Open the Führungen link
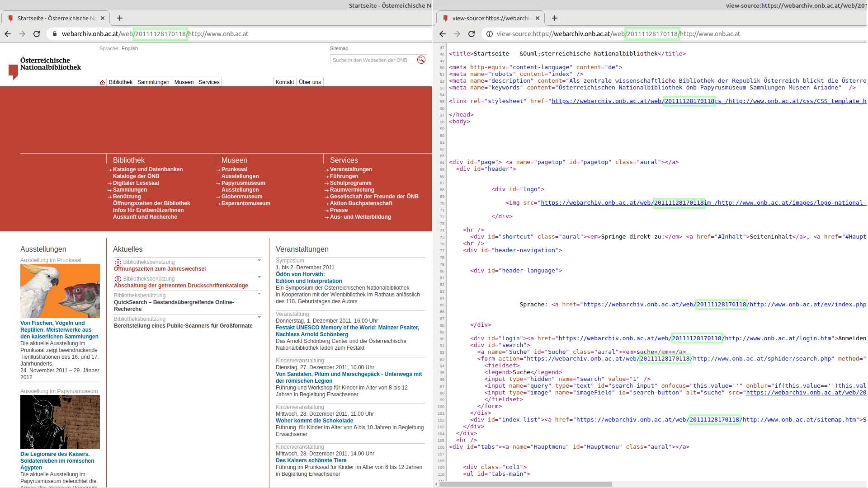 (344, 176)
